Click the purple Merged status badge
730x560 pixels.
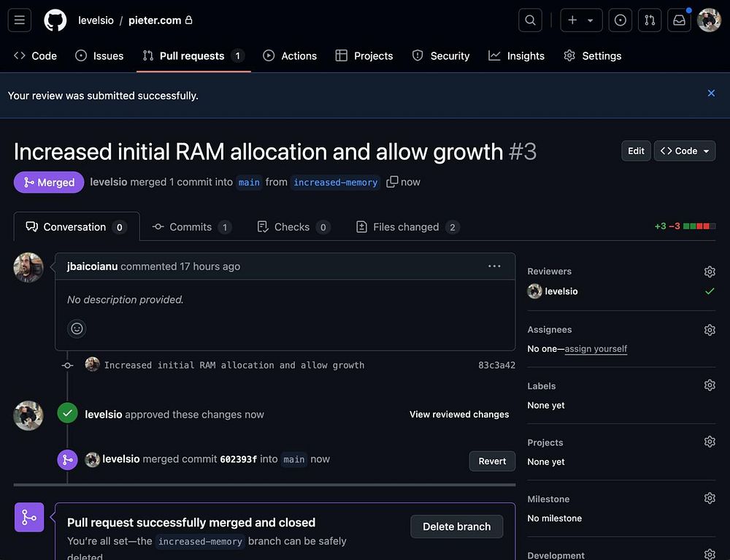coord(49,182)
